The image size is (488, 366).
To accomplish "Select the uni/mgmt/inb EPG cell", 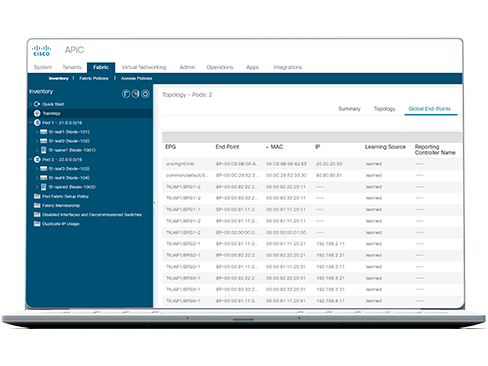I will click(x=180, y=164).
